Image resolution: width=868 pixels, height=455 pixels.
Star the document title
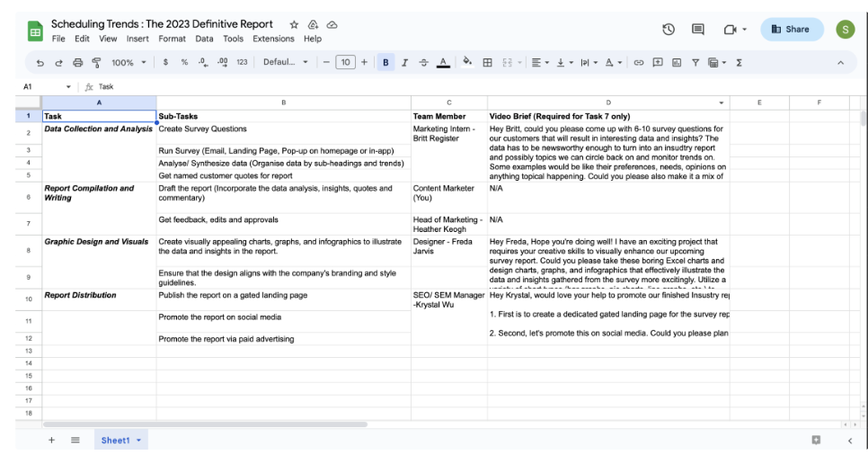click(x=294, y=24)
